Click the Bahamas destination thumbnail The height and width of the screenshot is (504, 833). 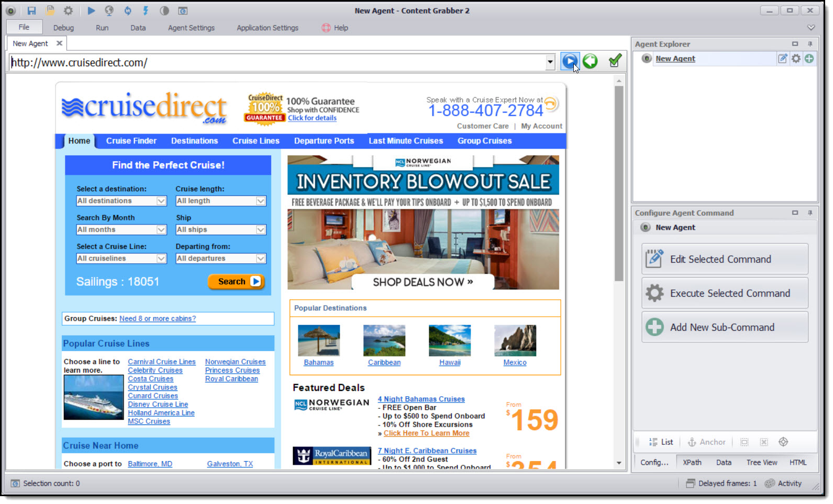[x=318, y=341]
